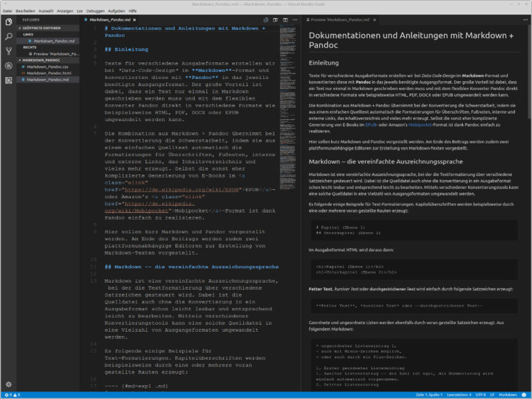
Task: Click the Leerzeichen: 4 indentation setting
Action: tap(459, 395)
